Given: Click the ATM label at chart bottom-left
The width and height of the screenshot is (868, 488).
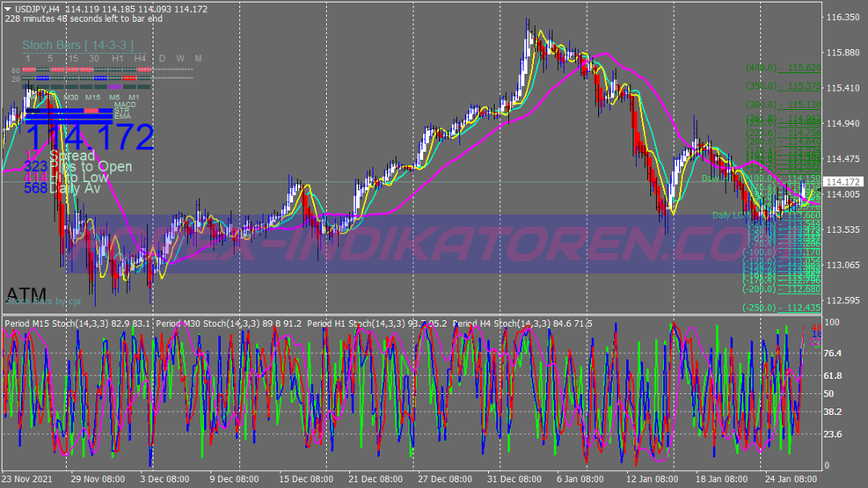Looking at the screenshot, I should coord(26,294).
